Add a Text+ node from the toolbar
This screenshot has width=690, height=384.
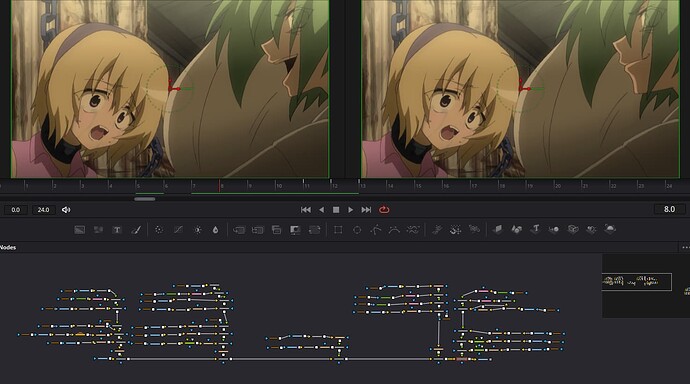(117, 230)
